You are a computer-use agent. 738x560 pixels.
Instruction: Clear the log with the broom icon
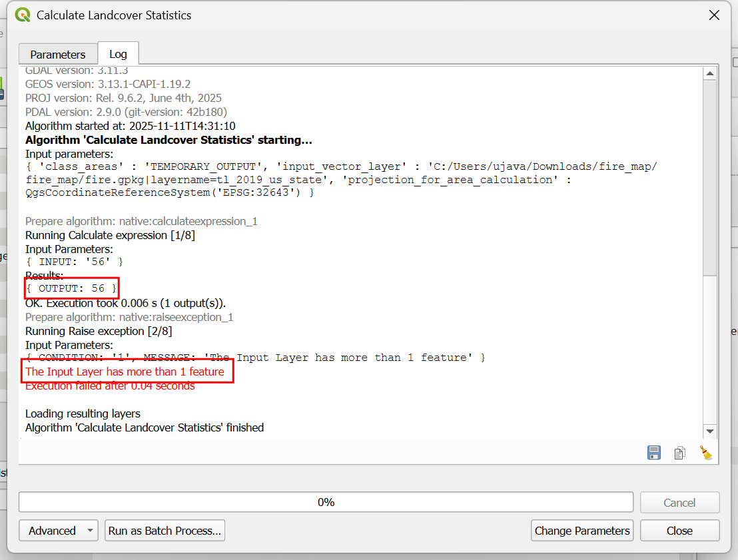point(705,453)
